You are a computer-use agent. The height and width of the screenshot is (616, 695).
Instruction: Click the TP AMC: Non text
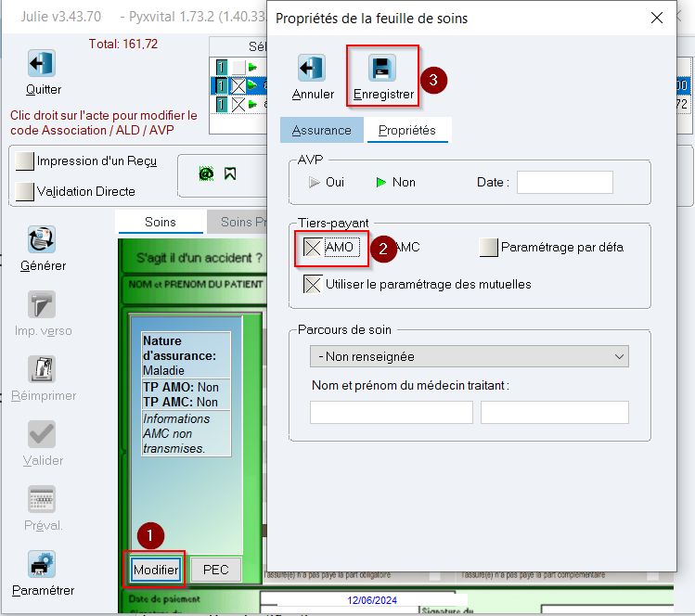tap(180, 402)
